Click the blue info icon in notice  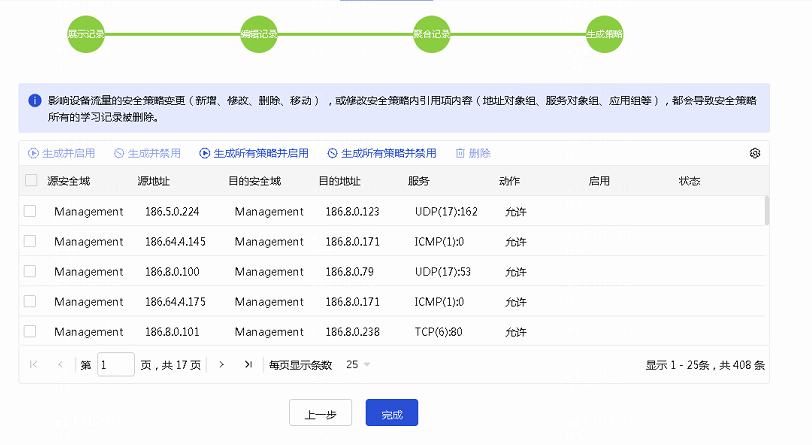tap(34, 101)
